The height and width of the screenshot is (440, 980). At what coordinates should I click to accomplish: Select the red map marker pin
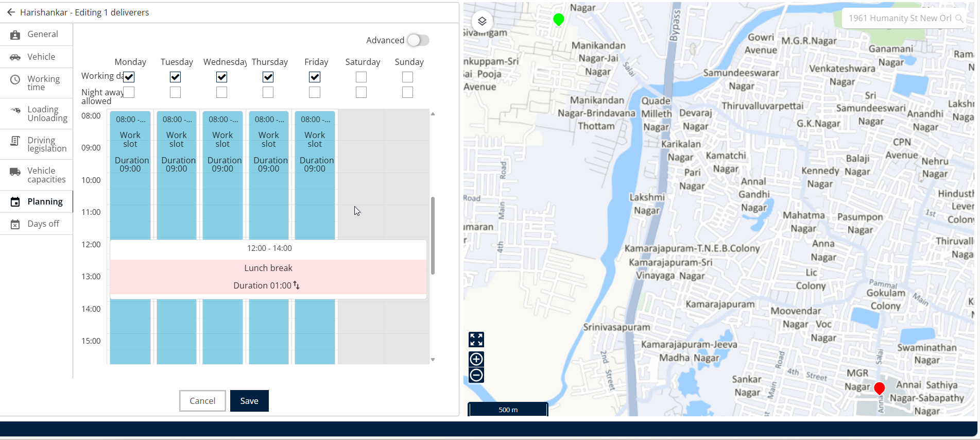click(879, 388)
